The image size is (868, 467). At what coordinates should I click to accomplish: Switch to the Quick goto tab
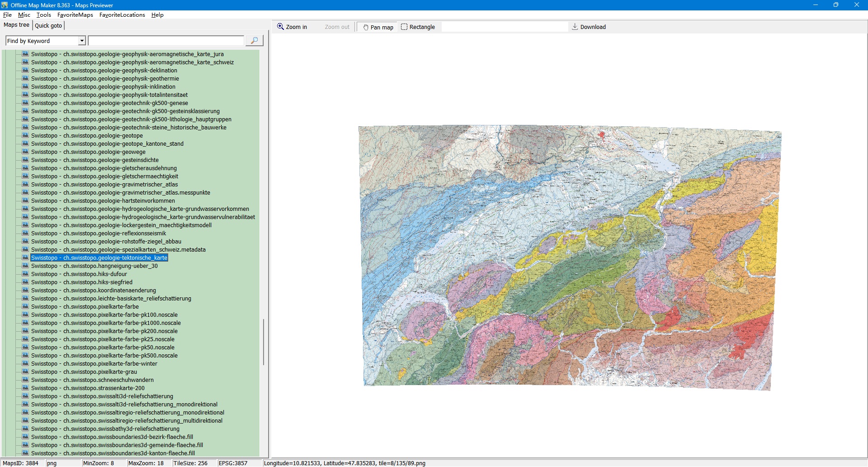tap(48, 25)
